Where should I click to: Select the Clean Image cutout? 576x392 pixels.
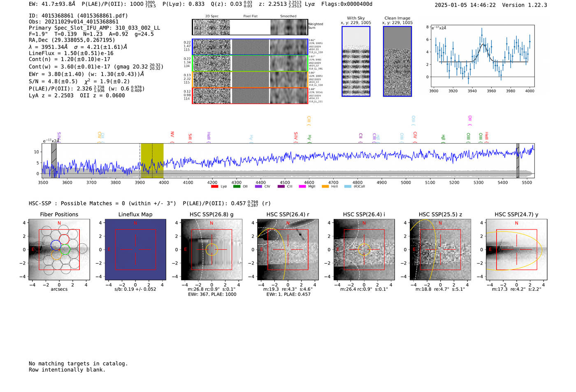(x=397, y=61)
